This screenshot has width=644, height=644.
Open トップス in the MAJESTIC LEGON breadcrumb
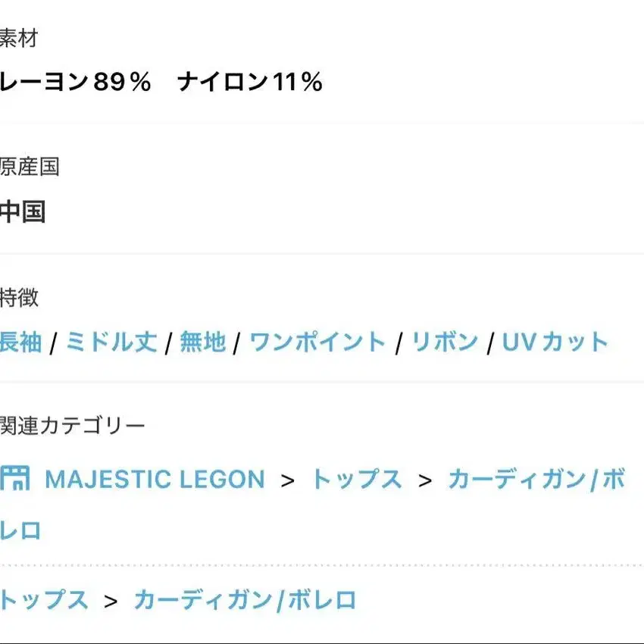click(x=356, y=480)
